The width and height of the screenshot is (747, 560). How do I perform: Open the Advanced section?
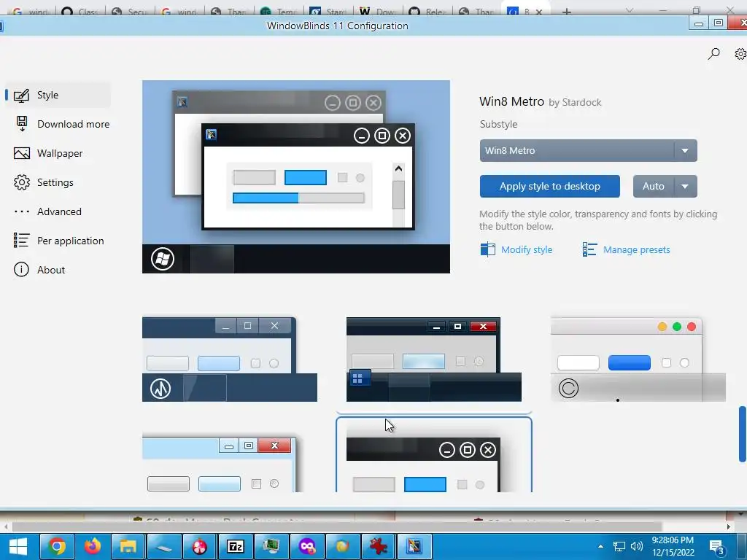point(48,211)
